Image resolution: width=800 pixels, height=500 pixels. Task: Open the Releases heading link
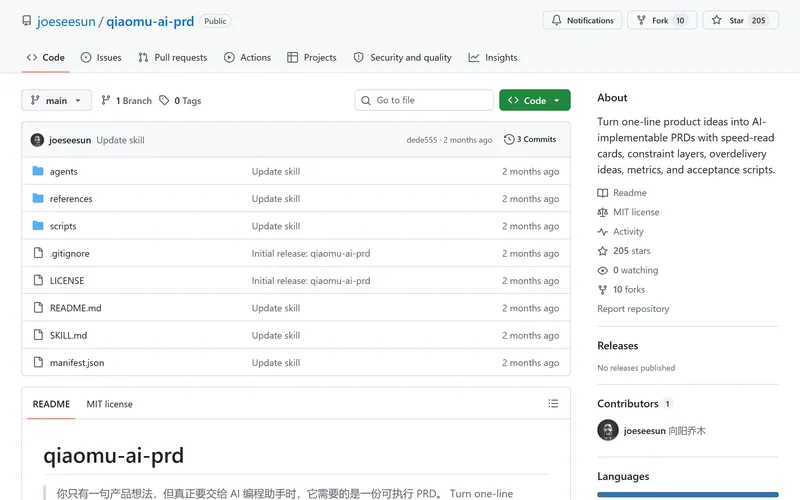pyautogui.click(x=617, y=346)
